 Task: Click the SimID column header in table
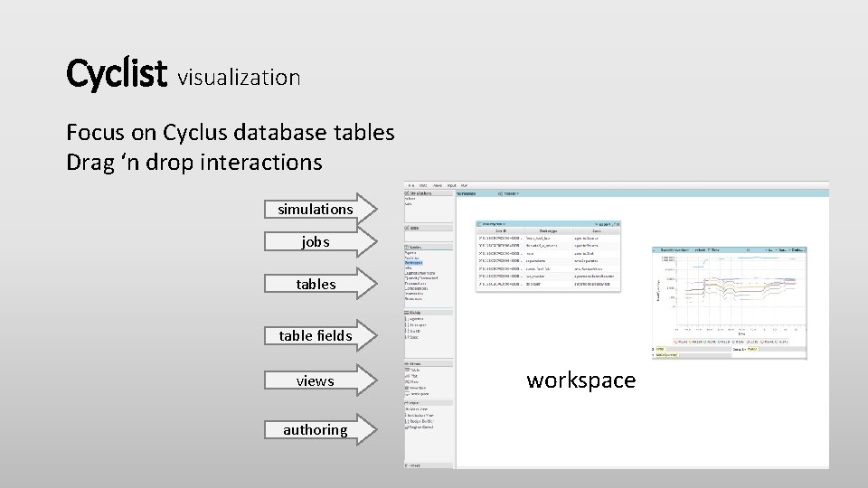click(500, 230)
